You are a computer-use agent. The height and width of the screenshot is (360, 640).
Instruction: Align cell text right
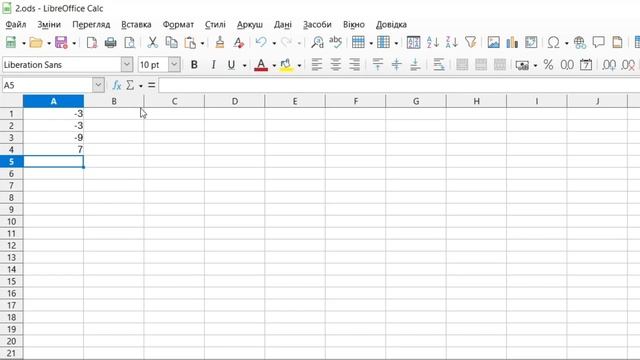(x=354, y=64)
